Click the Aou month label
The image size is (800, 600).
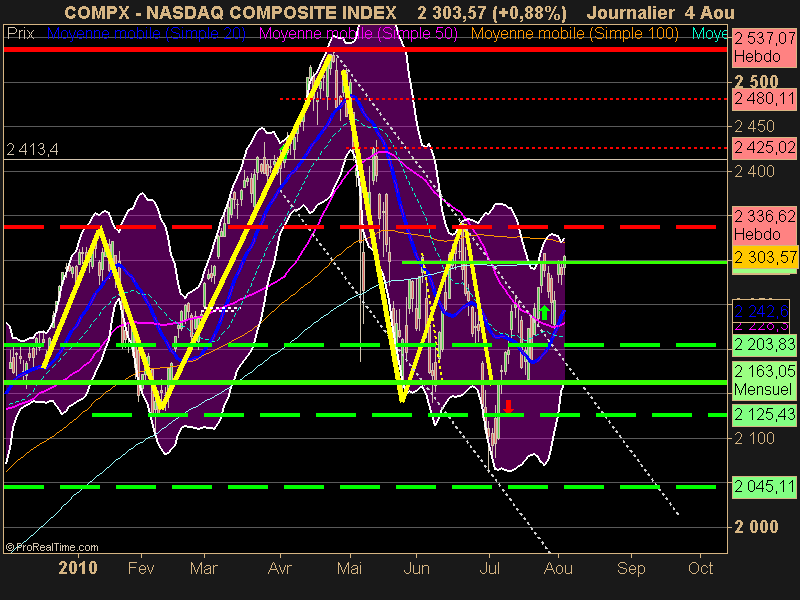558,568
